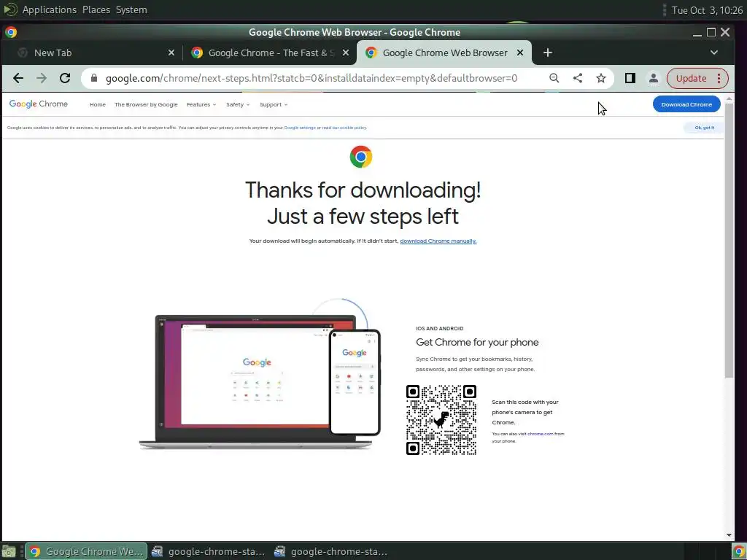
Task: Open the Google settings link
Action: tap(300, 128)
